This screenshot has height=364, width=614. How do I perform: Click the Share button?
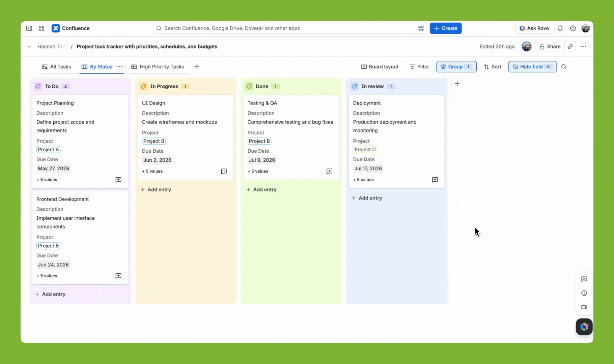550,47
